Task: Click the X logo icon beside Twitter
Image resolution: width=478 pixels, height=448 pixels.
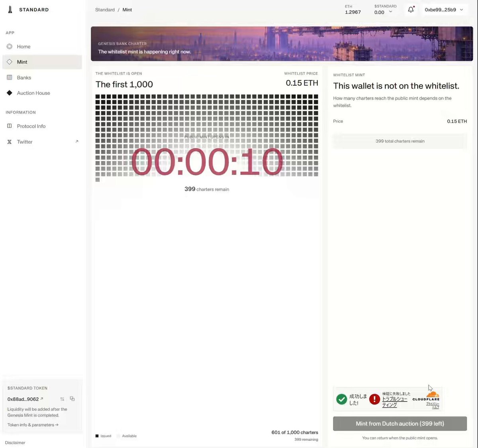Action: 10,142
